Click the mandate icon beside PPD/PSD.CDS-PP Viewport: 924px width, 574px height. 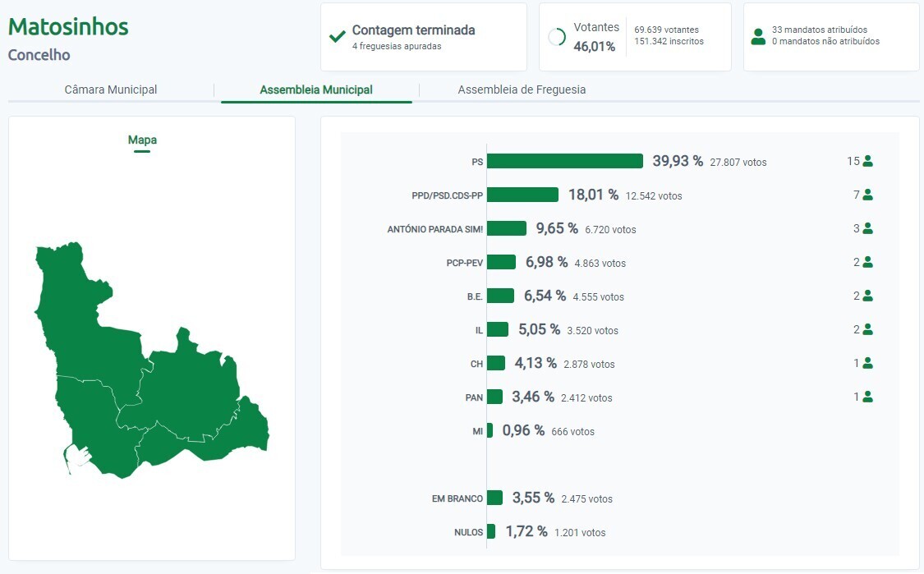[x=867, y=195]
